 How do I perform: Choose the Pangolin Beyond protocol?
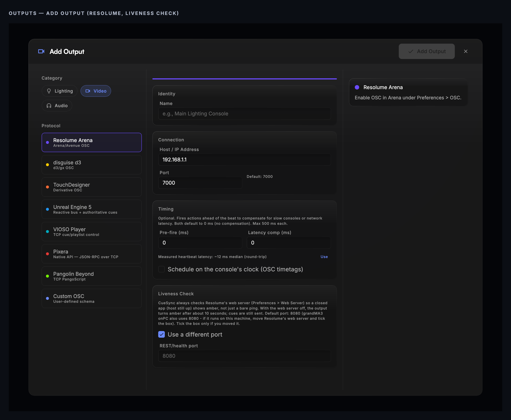(92, 276)
